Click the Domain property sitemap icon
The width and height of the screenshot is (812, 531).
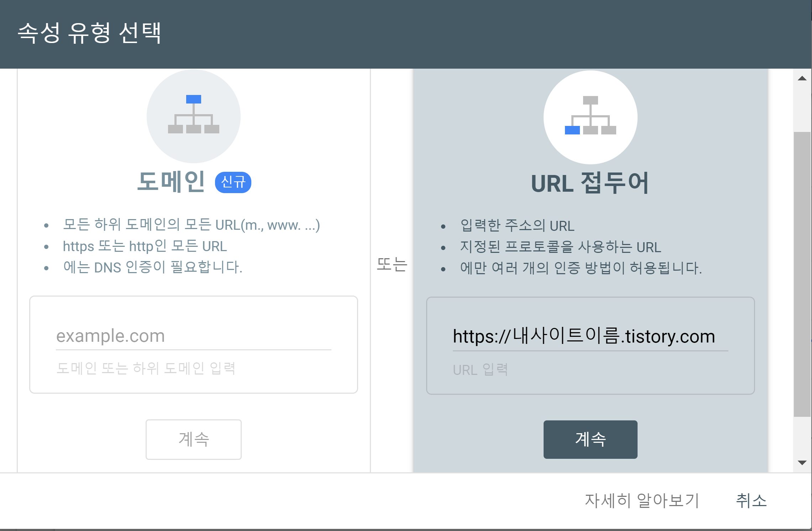(193, 115)
